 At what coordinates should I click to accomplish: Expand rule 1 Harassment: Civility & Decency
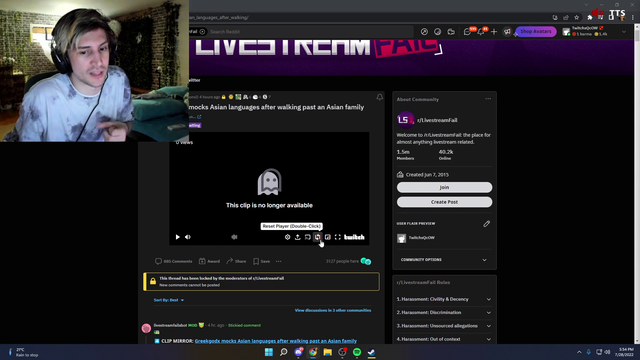[x=444, y=299]
